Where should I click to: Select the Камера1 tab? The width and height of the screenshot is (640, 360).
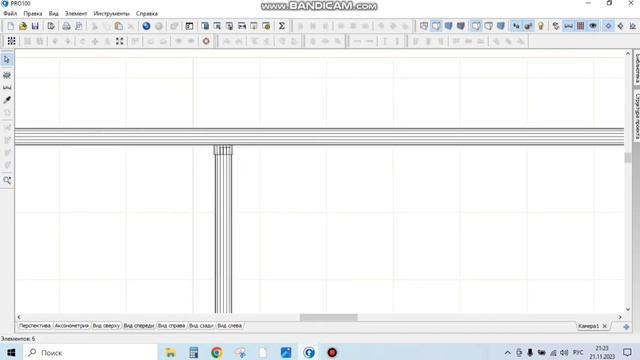tap(588, 326)
